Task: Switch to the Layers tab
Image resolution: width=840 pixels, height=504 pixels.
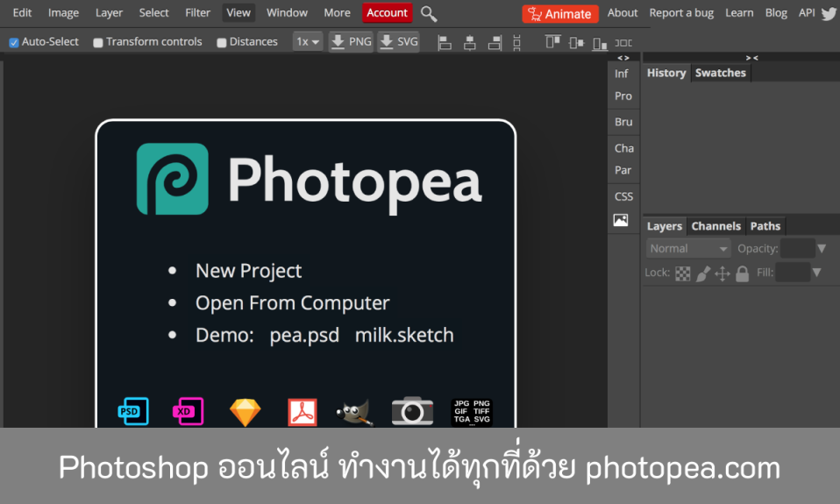Action: click(x=665, y=226)
